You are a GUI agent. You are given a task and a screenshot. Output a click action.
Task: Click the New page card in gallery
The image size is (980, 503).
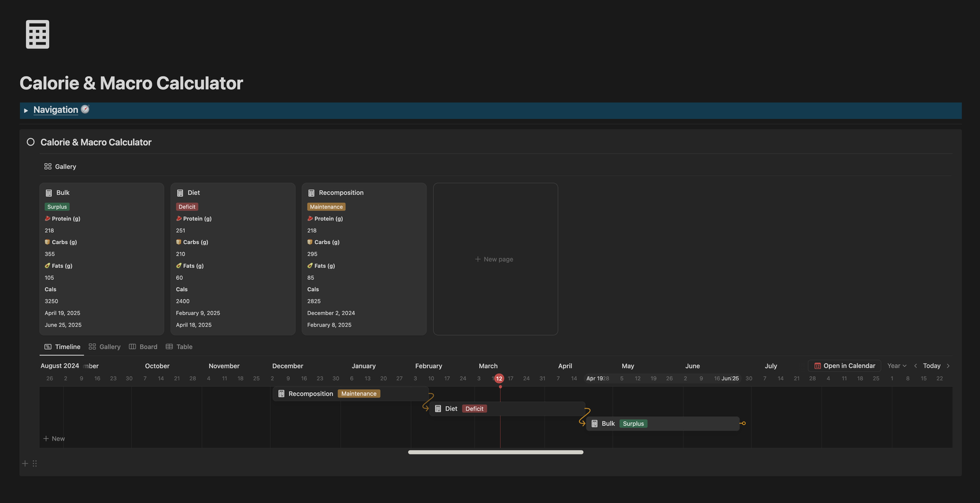pyautogui.click(x=495, y=259)
